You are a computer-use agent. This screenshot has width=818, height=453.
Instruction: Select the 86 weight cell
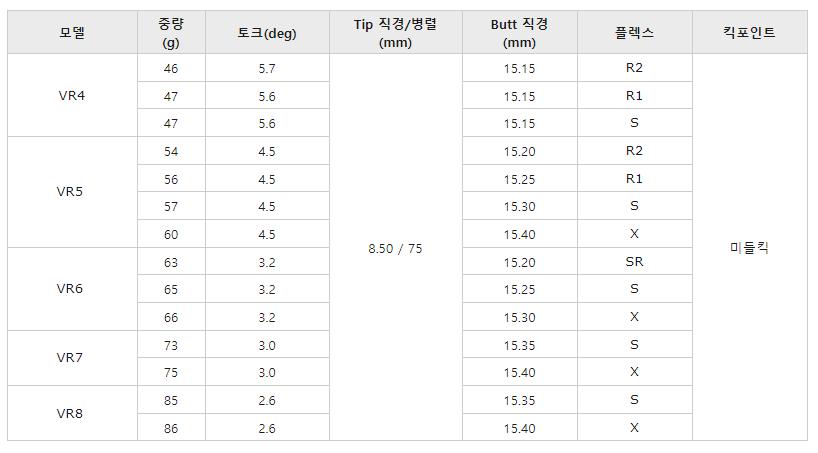[x=170, y=427]
